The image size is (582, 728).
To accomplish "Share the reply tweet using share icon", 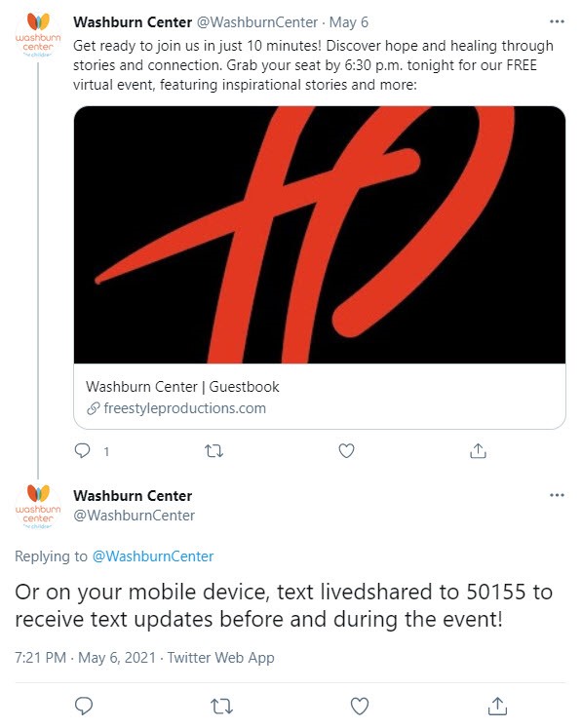I will point(497,706).
